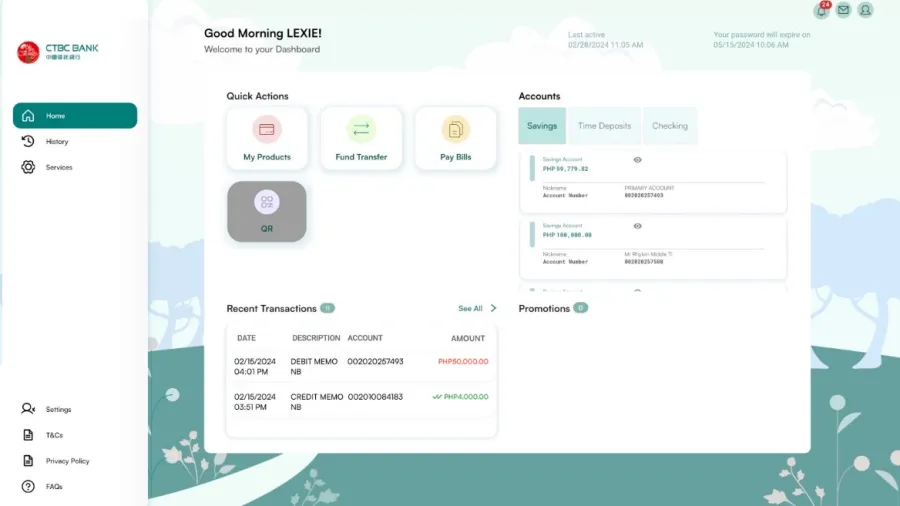
Task: Toggle eye icon on PHP 100,000.00 account
Action: pyautogui.click(x=637, y=226)
